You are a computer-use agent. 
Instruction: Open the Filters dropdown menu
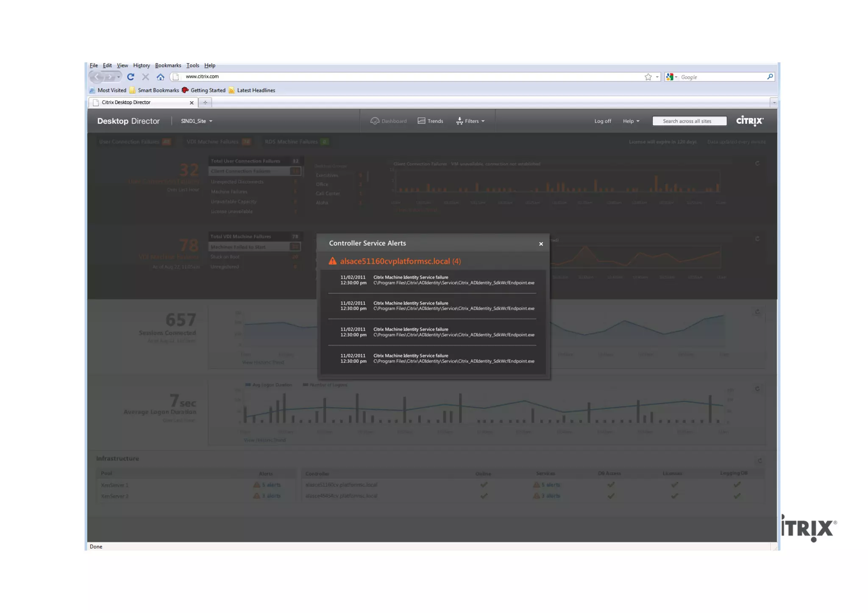471,121
